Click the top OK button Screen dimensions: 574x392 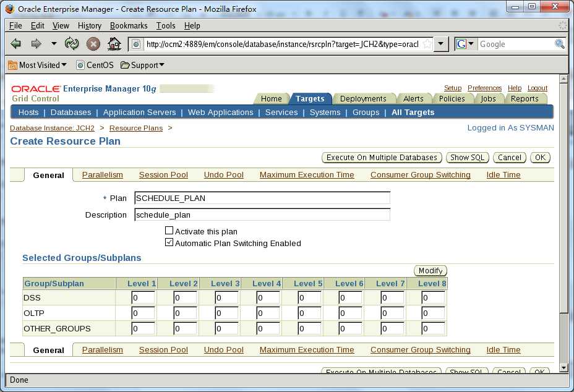point(541,158)
